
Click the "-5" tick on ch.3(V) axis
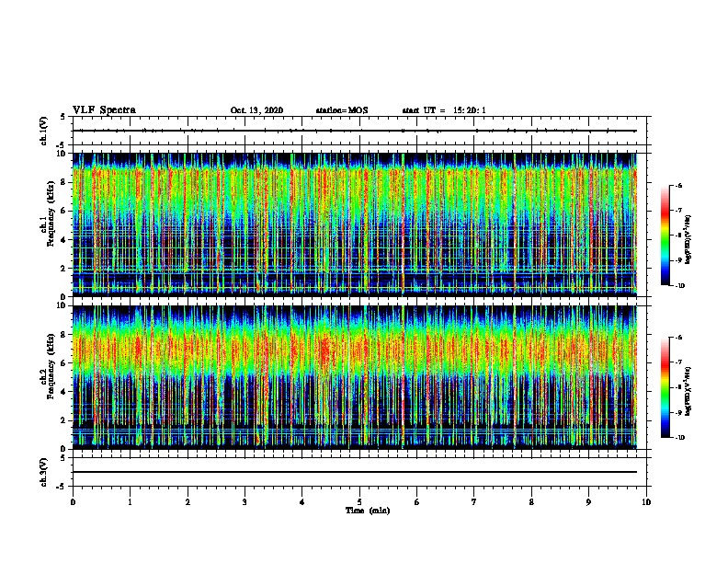coord(62,487)
